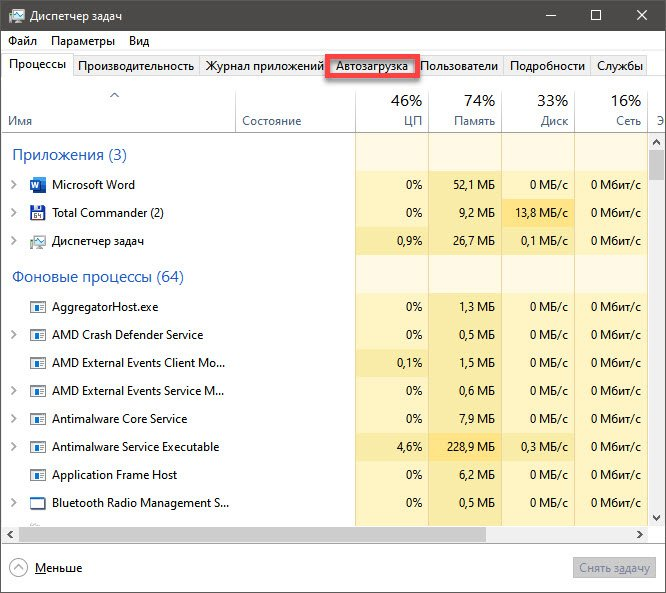Open the Службы tab

tap(619, 66)
